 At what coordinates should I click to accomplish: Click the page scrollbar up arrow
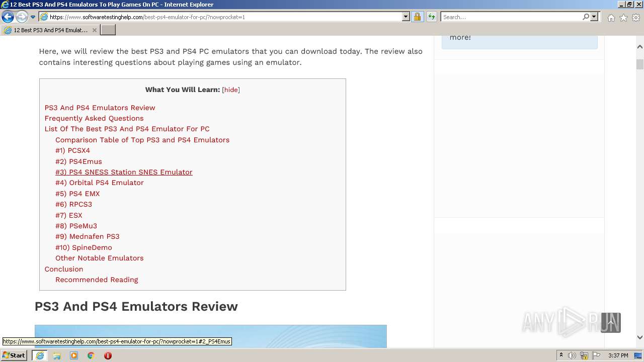pyautogui.click(x=639, y=47)
